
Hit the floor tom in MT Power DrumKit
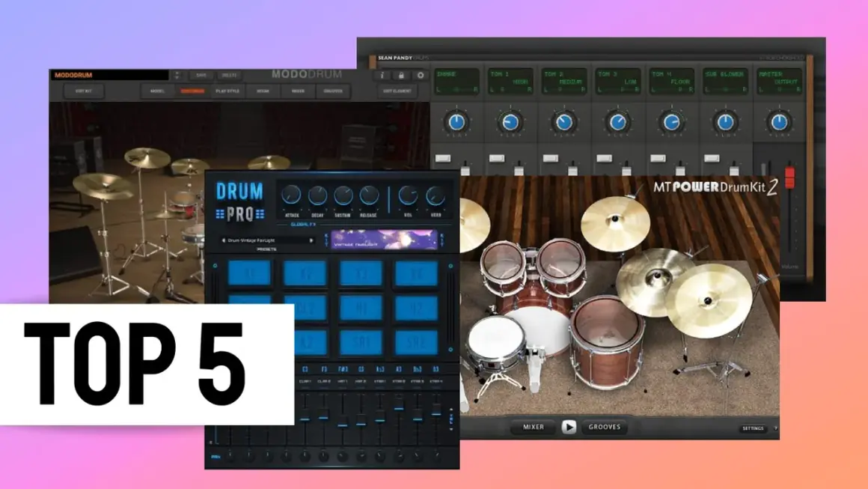tap(608, 344)
